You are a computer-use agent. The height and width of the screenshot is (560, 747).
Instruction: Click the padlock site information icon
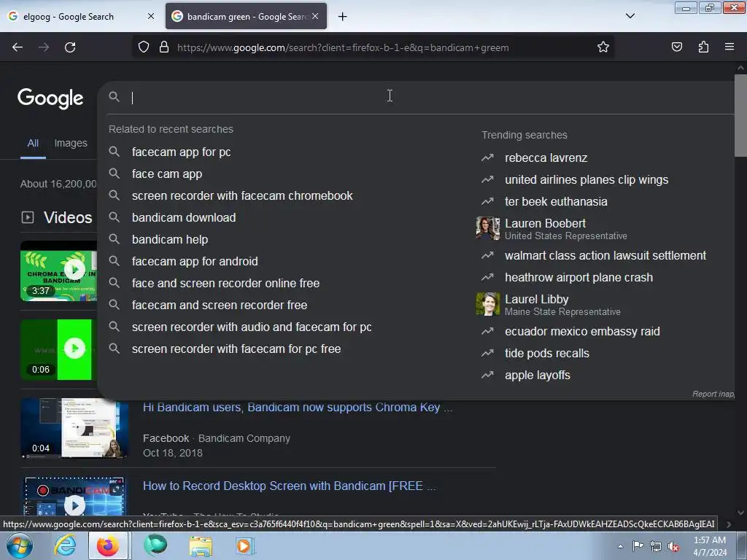pos(164,47)
